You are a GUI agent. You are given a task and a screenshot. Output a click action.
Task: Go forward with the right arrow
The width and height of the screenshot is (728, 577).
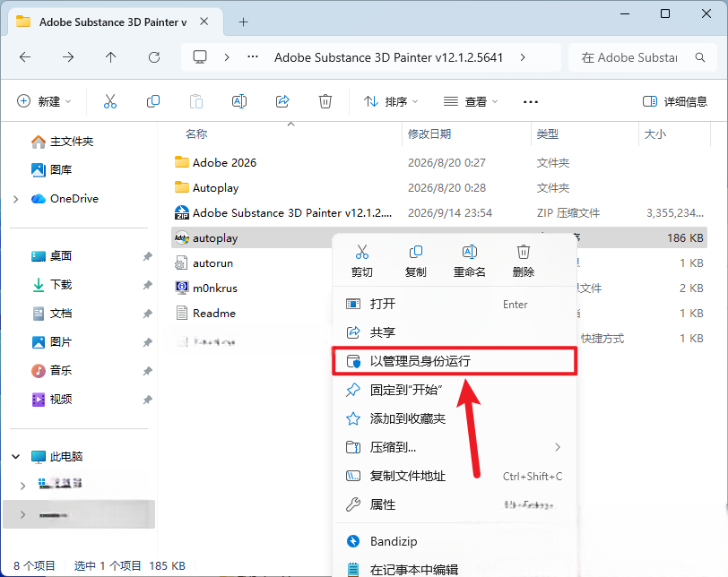[x=68, y=57]
